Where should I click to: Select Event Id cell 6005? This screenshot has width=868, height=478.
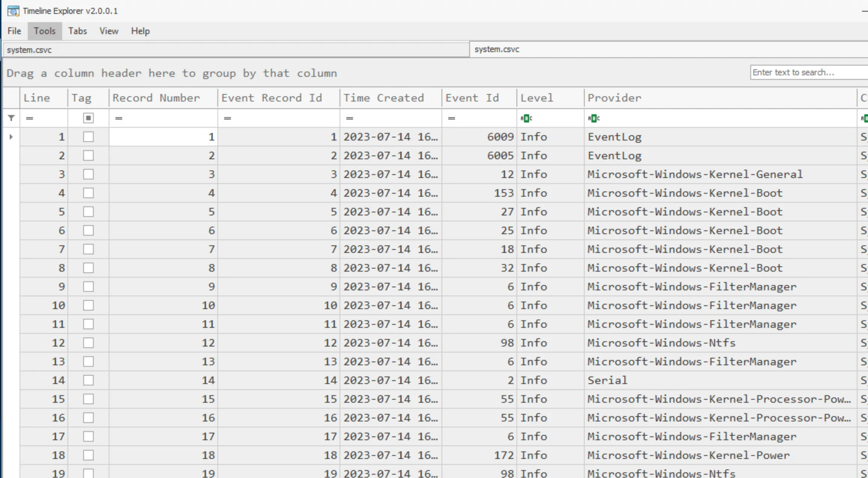479,155
